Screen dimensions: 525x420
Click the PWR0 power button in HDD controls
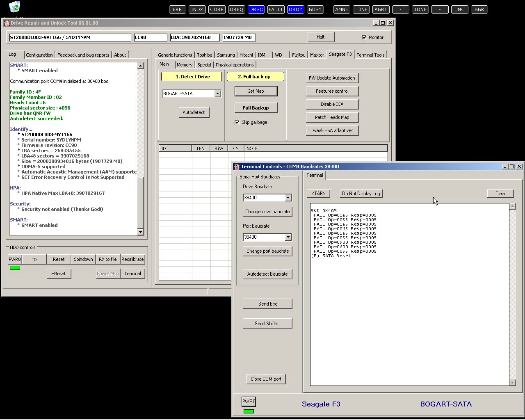[15, 259]
